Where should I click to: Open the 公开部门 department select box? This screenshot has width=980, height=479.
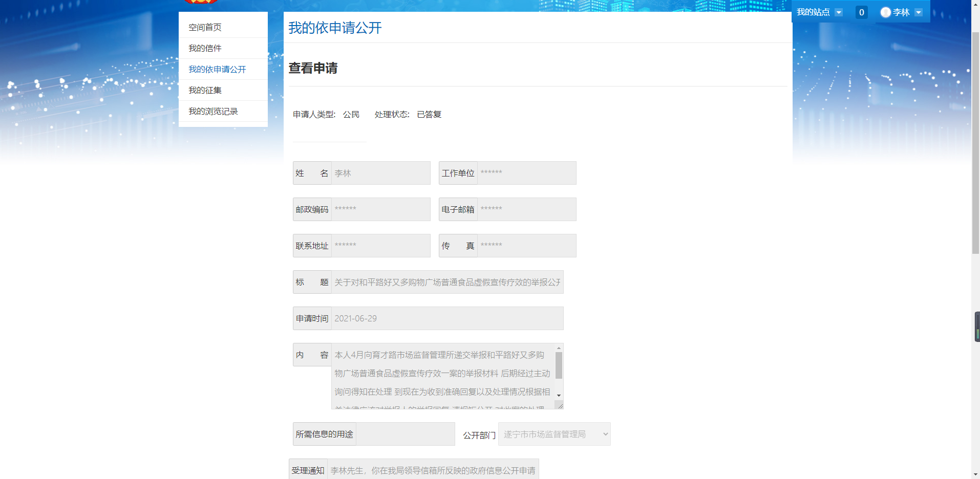point(554,434)
